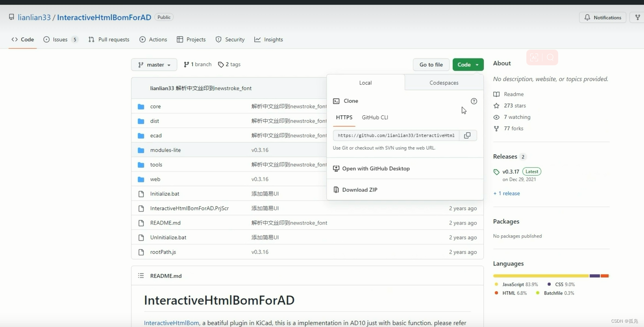644x327 pixels.
Task: Click the ecad folder icon
Action: (x=141, y=136)
